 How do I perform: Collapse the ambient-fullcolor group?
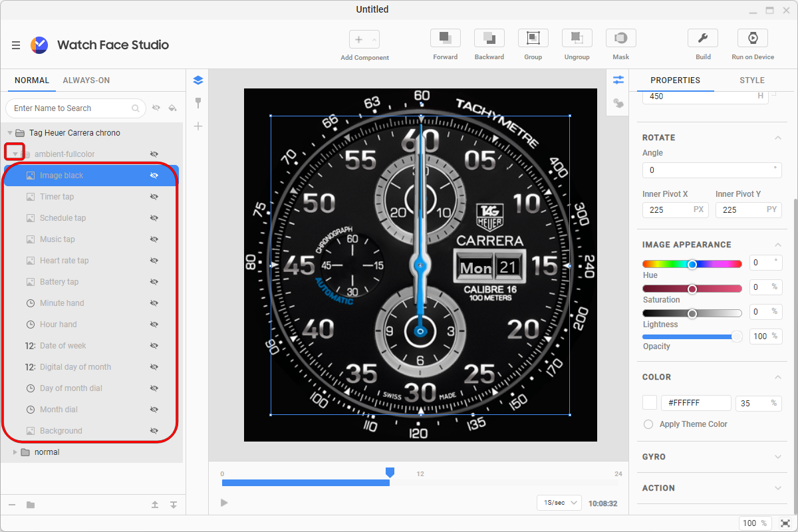(x=15, y=154)
